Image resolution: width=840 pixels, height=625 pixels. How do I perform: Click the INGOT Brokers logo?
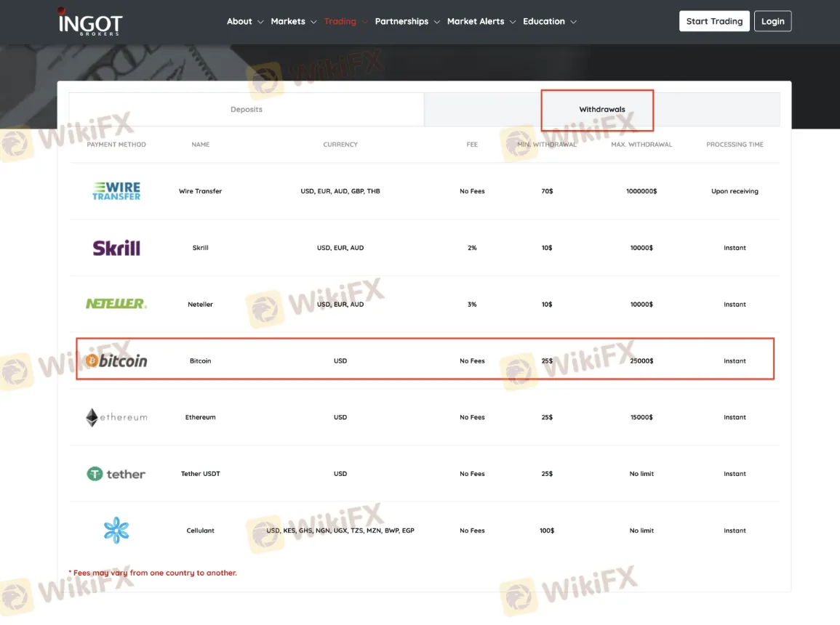(90, 22)
